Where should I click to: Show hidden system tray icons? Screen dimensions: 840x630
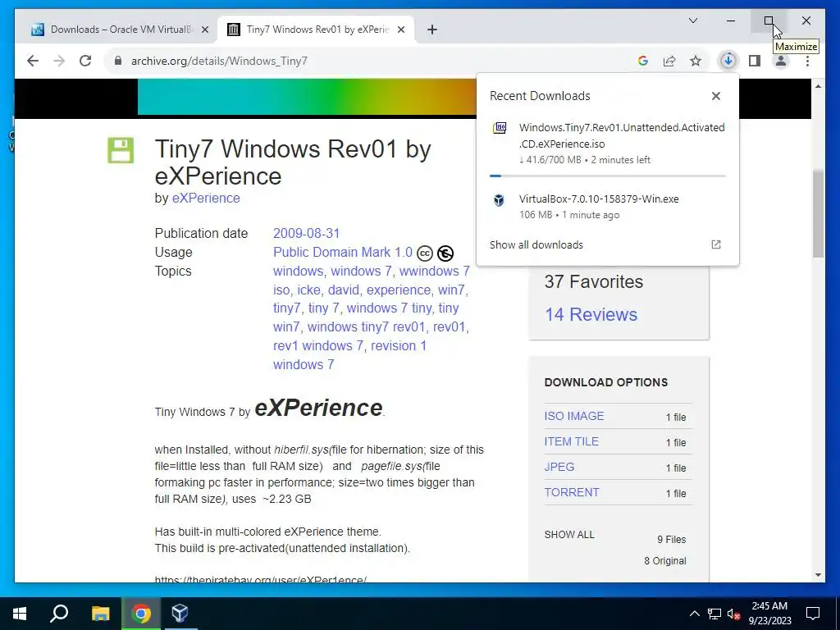click(694, 614)
